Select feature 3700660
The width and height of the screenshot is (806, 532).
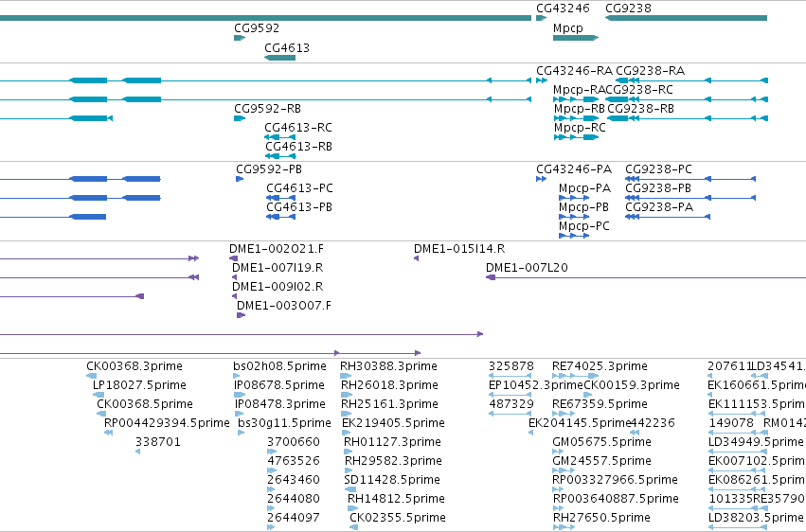[293, 442]
